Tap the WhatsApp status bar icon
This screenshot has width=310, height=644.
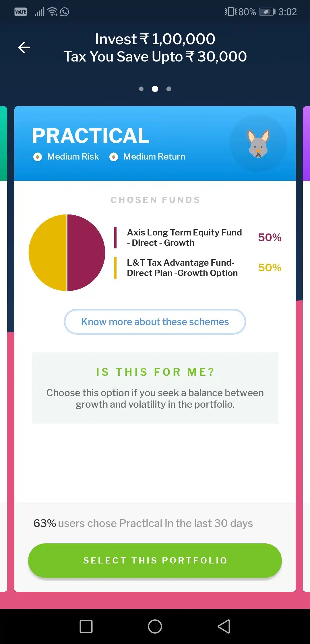pyautogui.click(x=65, y=12)
